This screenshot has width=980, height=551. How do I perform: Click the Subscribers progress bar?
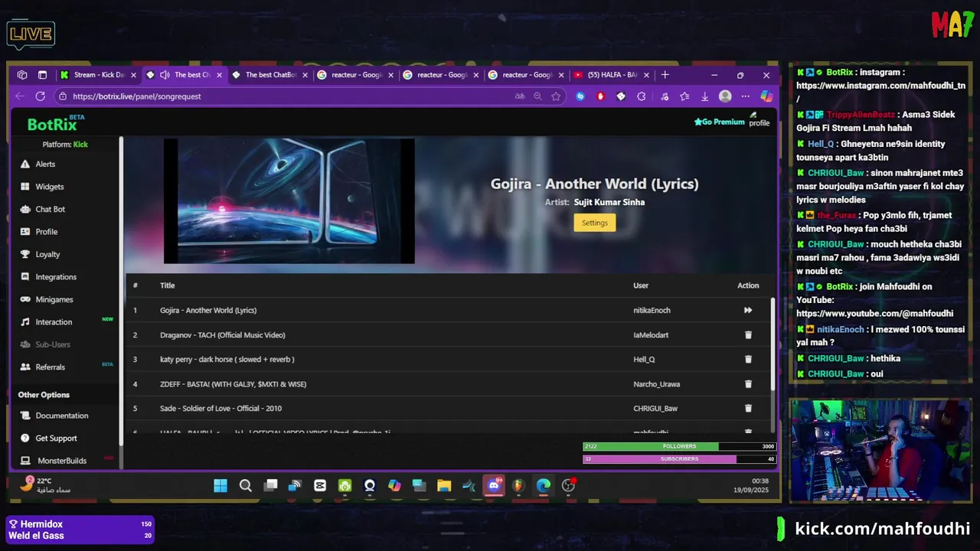pyautogui.click(x=679, y=459)
